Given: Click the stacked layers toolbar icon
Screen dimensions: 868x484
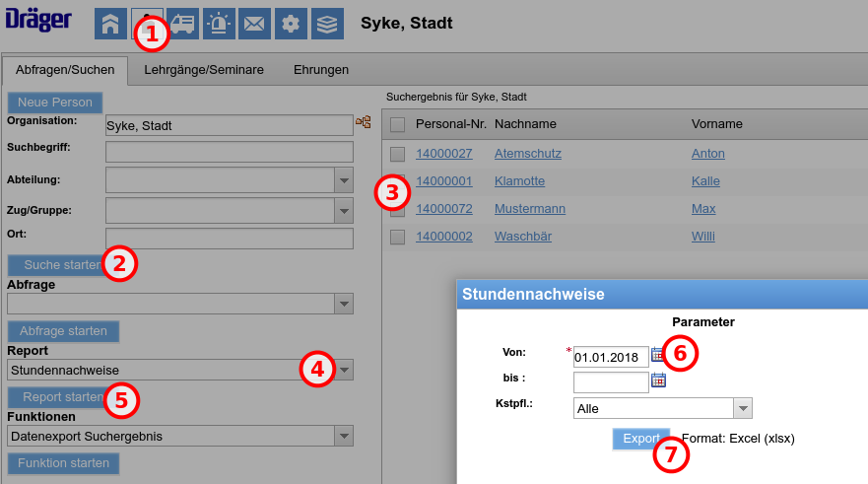Looking at the screenshot, I should (327, 24).
